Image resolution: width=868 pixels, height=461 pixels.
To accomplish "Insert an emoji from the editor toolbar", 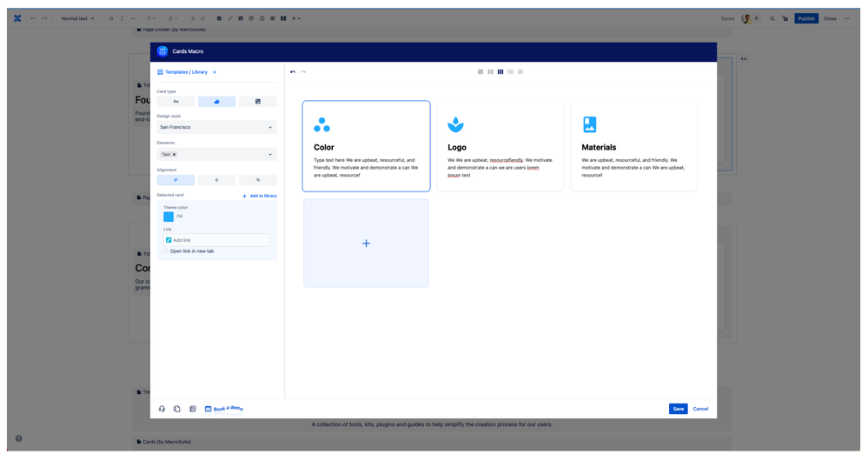I will tap(262, 18).
